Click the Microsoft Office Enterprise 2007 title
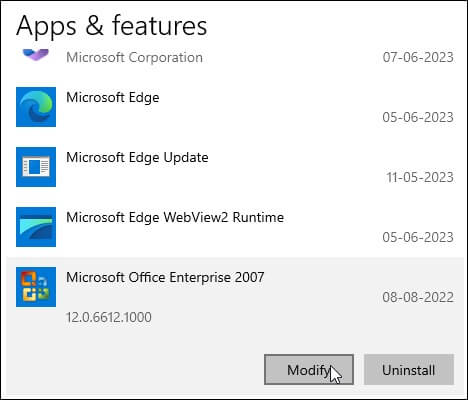 click(x=165, y=277)
